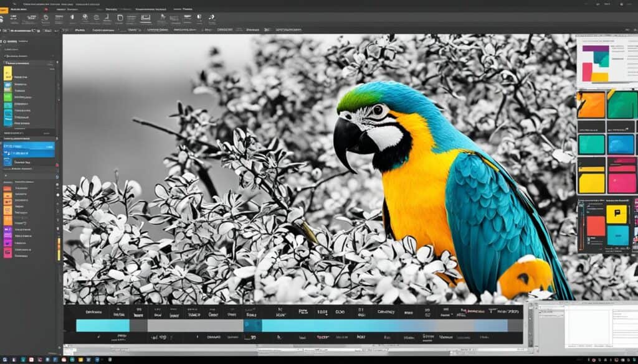Switch to the rightmost tab in the menu bar

pos(185,9)
